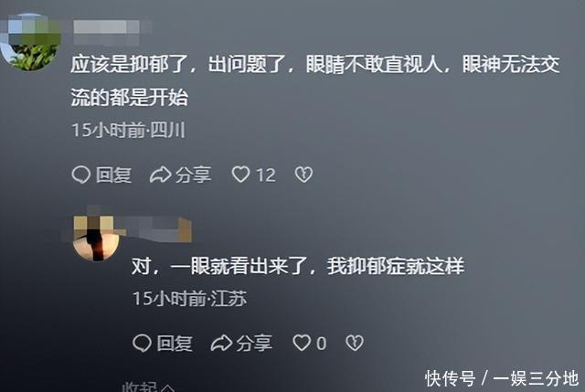
Task: Like the Sichuan comment with 12 likes
Action: 240,175
